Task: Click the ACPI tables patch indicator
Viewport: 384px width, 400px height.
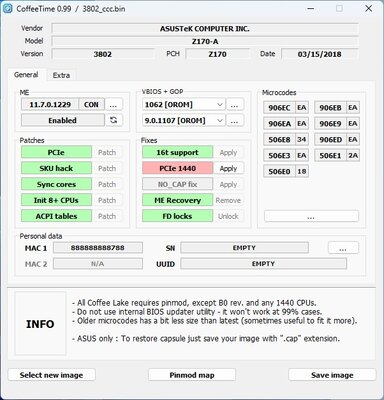Action: [x=56, y=216]
